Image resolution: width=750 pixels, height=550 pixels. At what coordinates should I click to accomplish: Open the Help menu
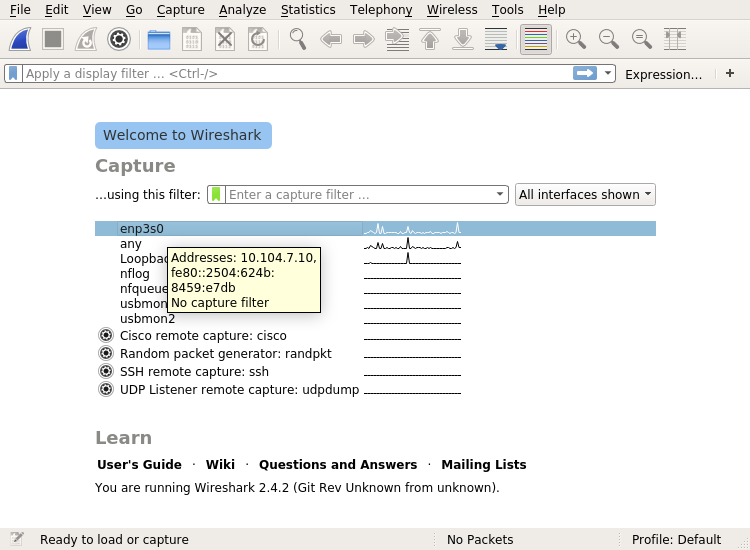551,10
